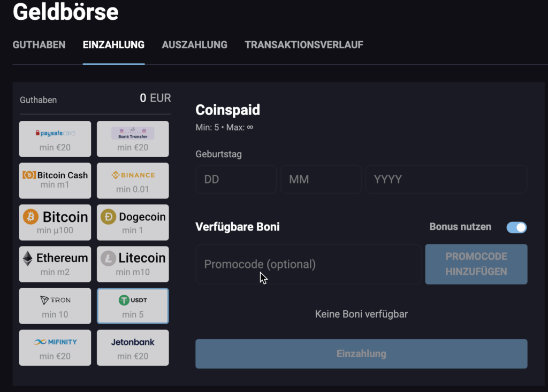This screenshot has height=392, width=548.
Task: Pick Dogecoin for deposit
Action: click(132, 222)
